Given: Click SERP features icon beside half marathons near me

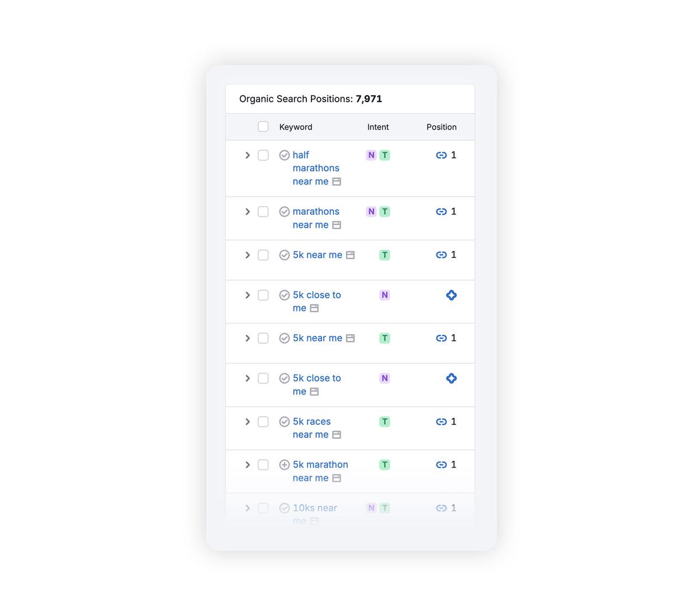Looking at the screenshot, I should point(337,181).
